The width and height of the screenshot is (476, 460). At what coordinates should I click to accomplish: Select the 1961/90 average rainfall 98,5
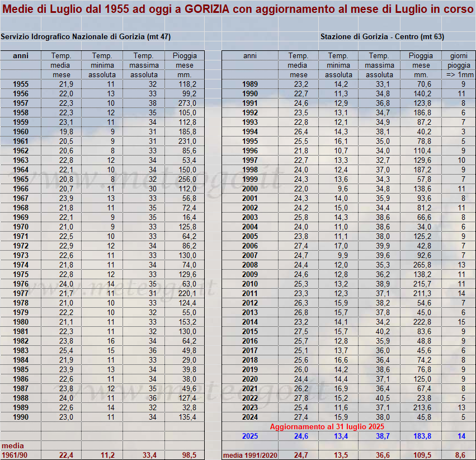(x=189, y=455)
